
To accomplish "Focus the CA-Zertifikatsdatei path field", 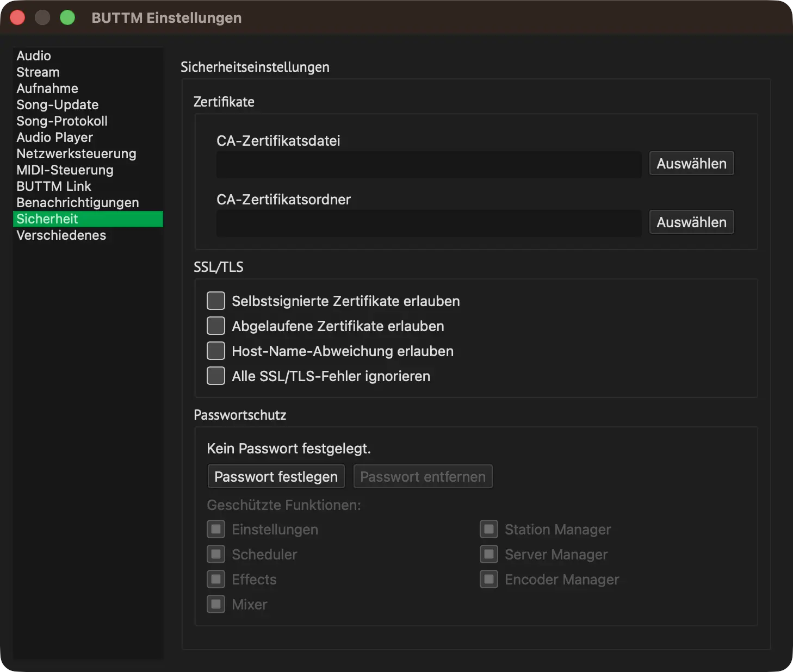I will (x=429, y=165).
